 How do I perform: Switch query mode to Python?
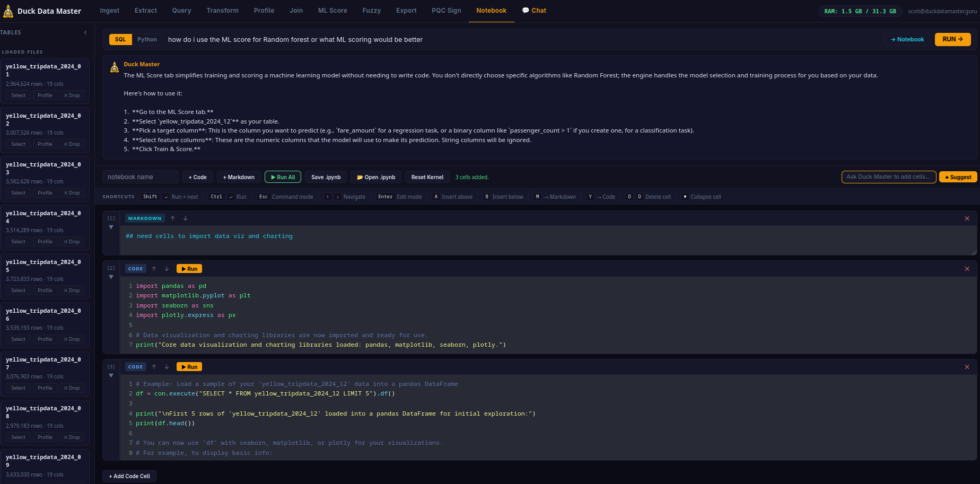(147, 39)
